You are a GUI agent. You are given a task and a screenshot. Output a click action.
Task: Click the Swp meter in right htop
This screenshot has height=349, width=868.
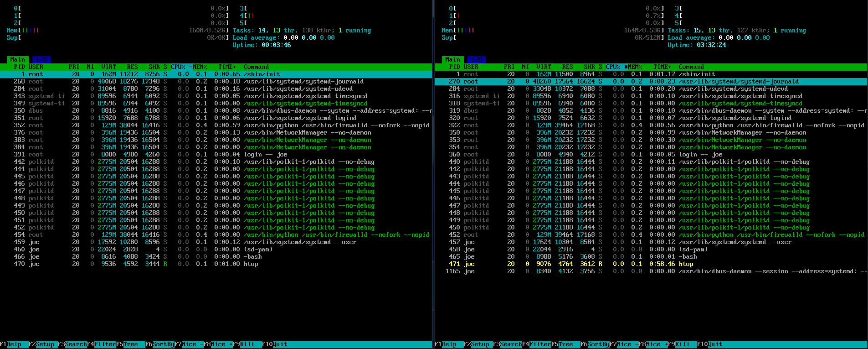553,38
